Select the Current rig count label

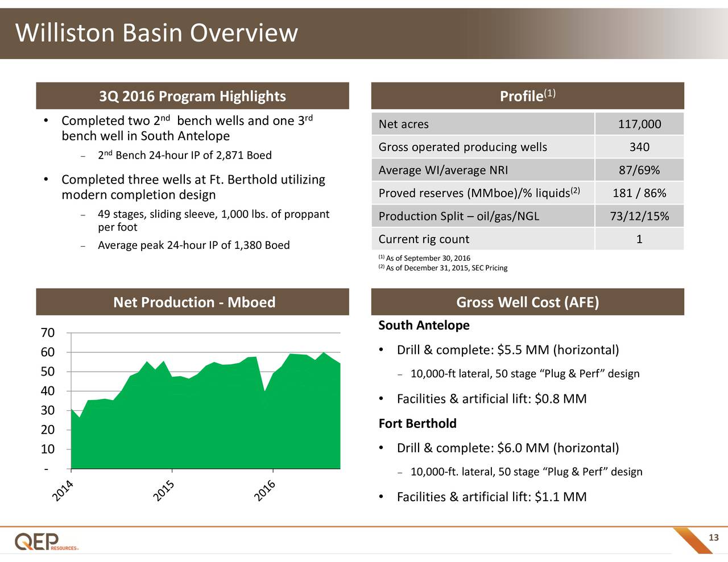click(x=424, y=239)
